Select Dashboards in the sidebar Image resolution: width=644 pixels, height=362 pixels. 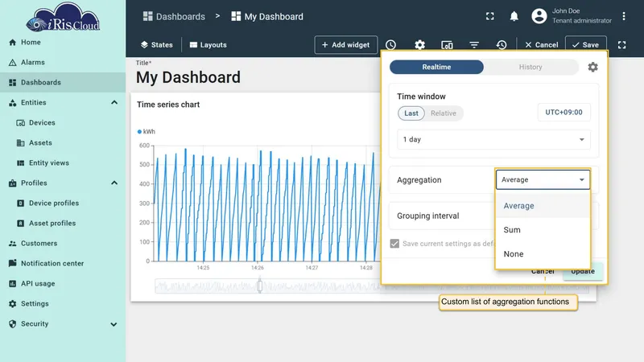coord(63,83)
